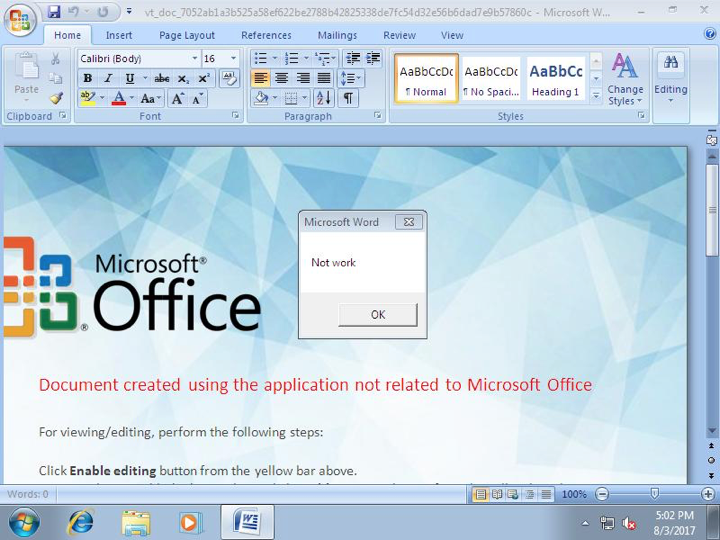
Task: Grow font size with large A
Action: (177, 98)
